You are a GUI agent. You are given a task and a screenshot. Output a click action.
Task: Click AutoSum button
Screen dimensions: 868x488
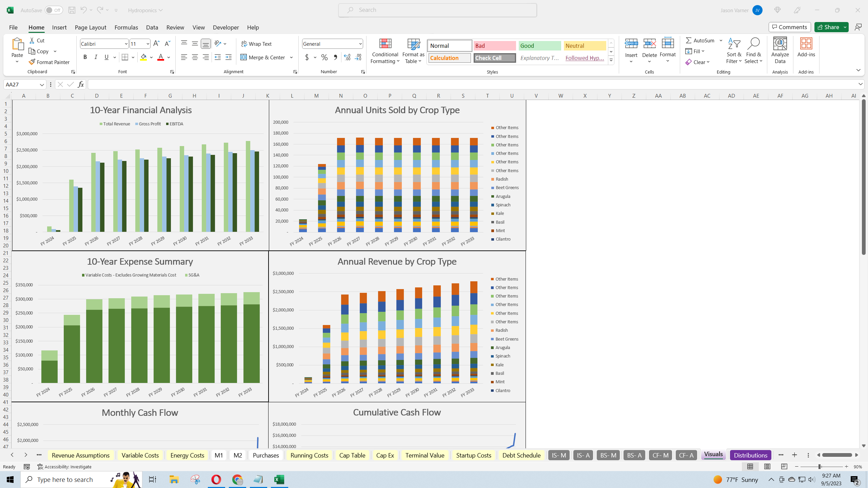pyautogui.click(x=700, y=40)
